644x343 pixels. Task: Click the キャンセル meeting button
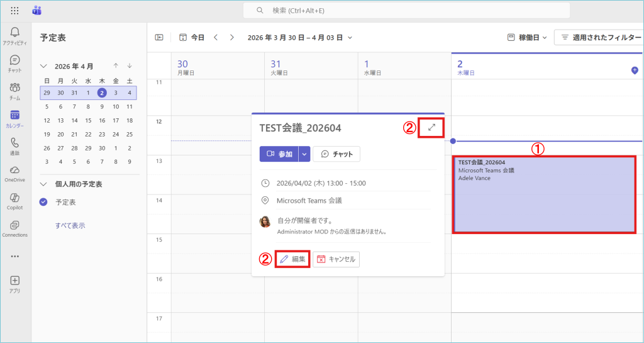point(336,259)
